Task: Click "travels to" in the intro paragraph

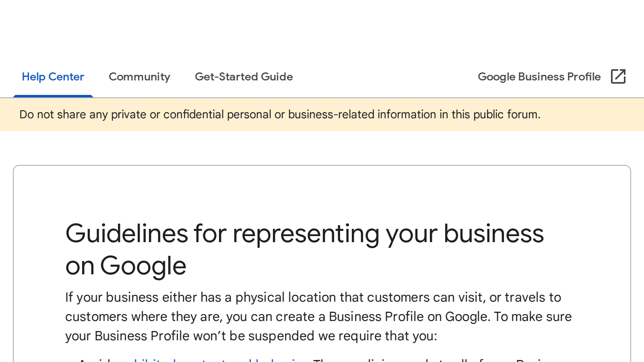Action: pyautogui.click(x=533, y=297)
